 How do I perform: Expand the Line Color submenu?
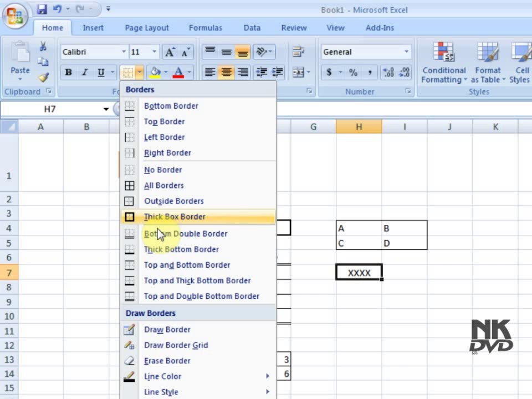[x=198, y=376]
